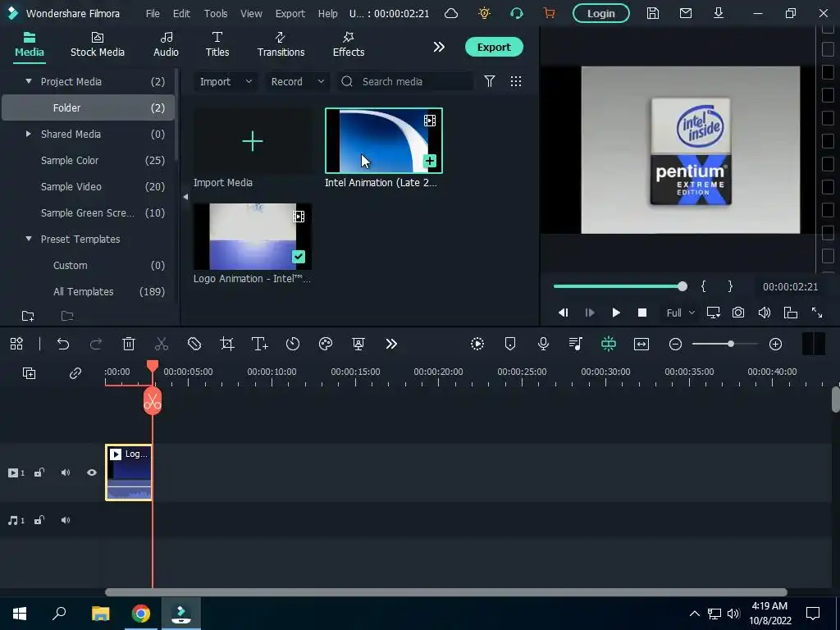
Task: Create new folder icon in media panel
Action: pos(28,316)
